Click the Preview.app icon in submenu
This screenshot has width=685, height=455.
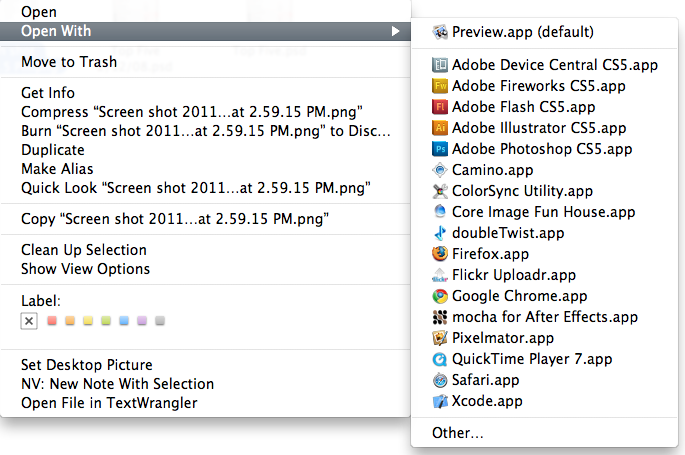click(x=440, y=32)
